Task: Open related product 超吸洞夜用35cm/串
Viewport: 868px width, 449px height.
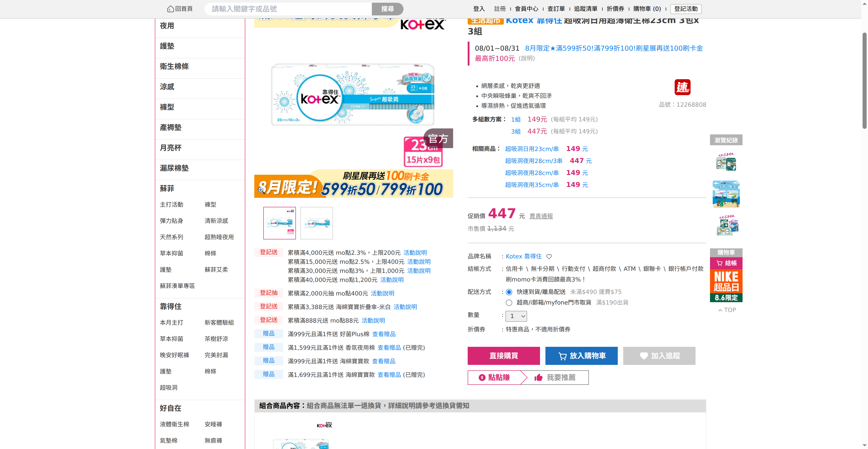Action: (532, 185)
